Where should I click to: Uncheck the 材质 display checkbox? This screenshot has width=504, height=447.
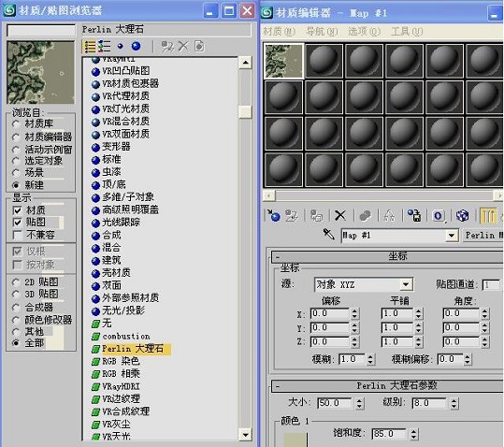(18, 210)
